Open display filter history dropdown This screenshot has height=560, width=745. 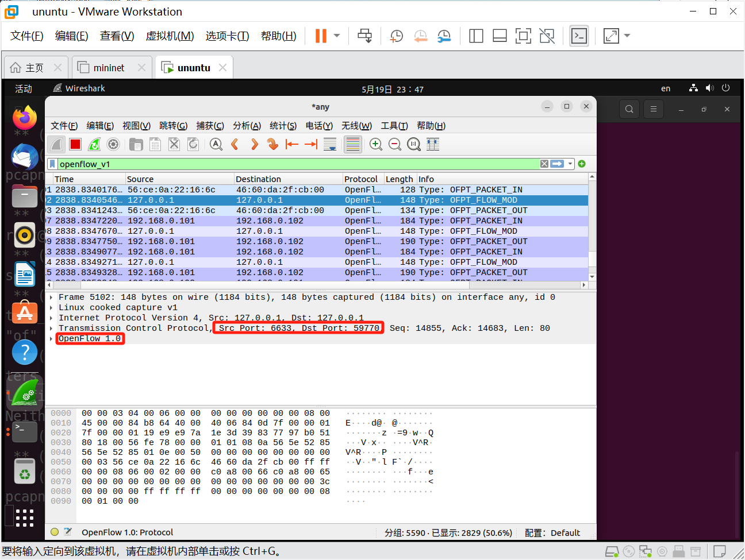coord(570,164)
